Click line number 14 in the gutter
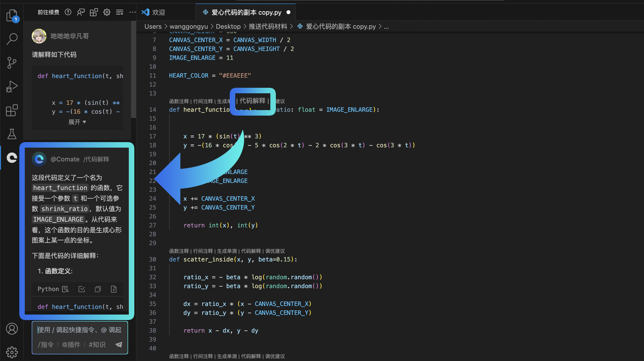Screen dimensions: 644x361 point(153,110)
